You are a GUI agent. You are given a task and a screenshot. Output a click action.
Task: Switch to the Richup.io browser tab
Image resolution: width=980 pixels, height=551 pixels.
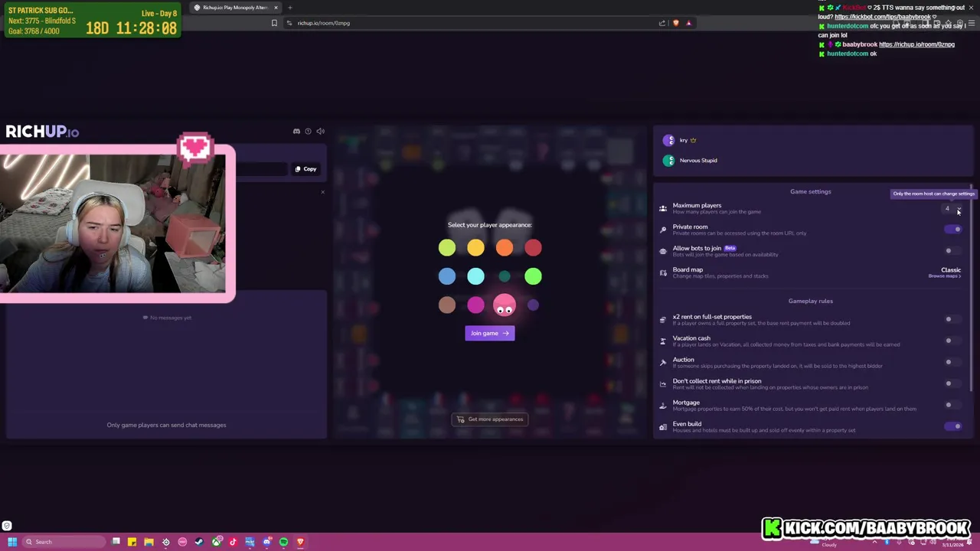tap(234, 8)
